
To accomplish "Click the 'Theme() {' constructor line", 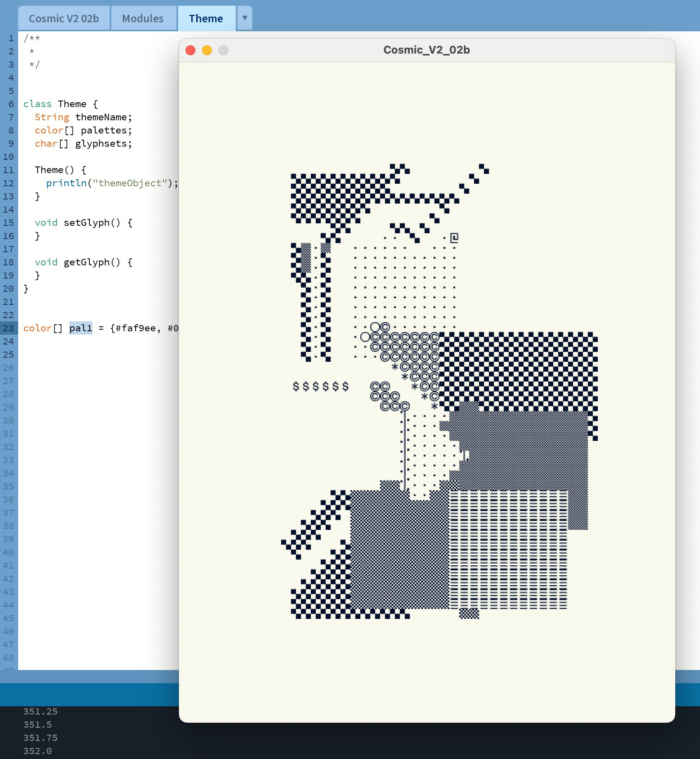I will pyautogui.click(x=61, y=170).
